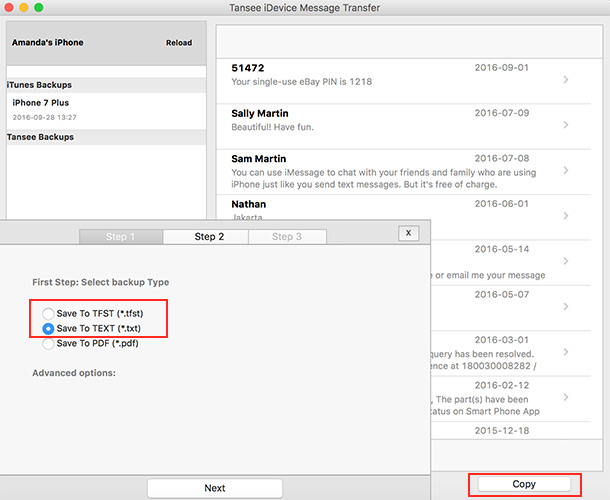Switch to Step 2 tab

tap(209, 237)
